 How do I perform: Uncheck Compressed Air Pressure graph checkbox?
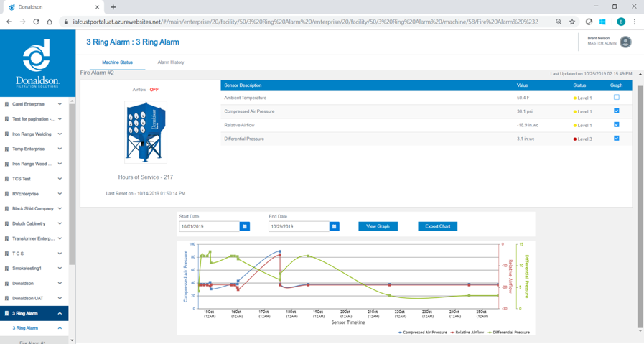[x=616, y=111]
